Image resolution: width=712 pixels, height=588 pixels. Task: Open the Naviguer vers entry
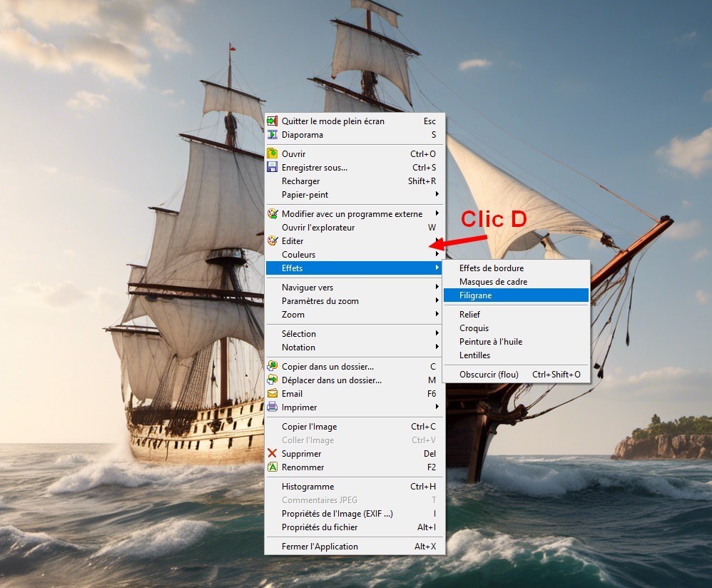click(x=354, y=288)
